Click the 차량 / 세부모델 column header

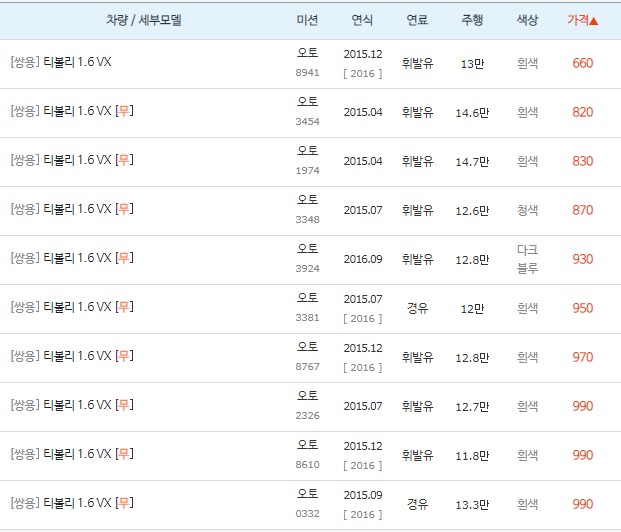coord(144,20)
